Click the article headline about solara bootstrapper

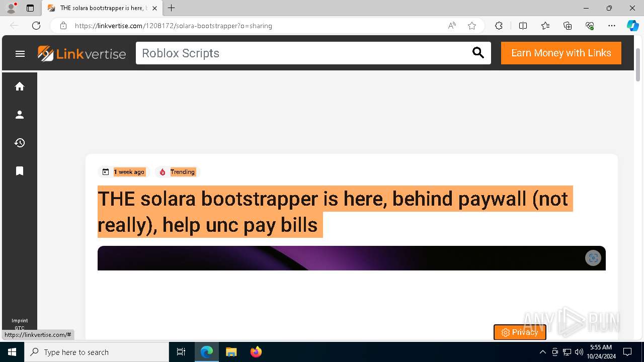pyautogui.click(x=335, y=212)
